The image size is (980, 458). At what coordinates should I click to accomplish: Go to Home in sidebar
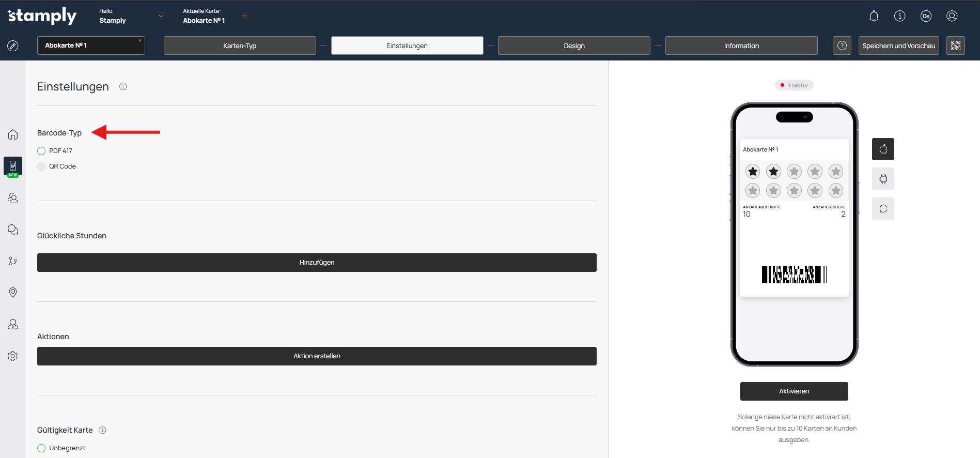click(13, 134)
